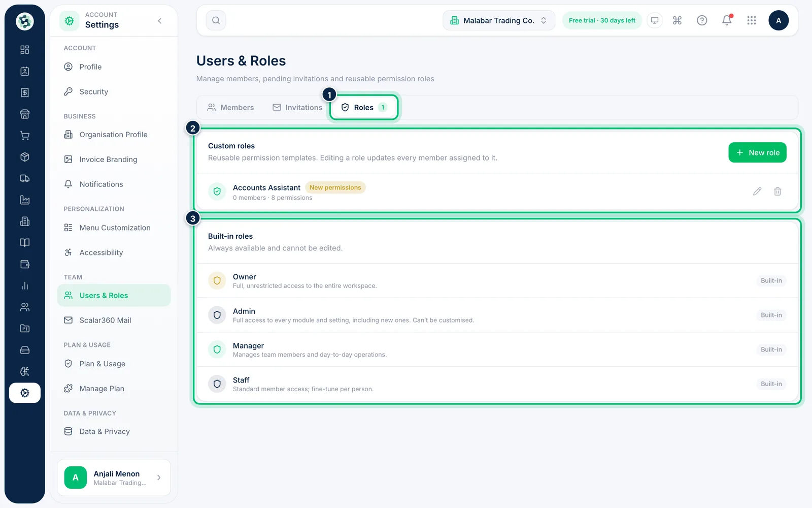Switch to the Invitations tab
This screenshot has height=508, width=812.
coord(297,108)
